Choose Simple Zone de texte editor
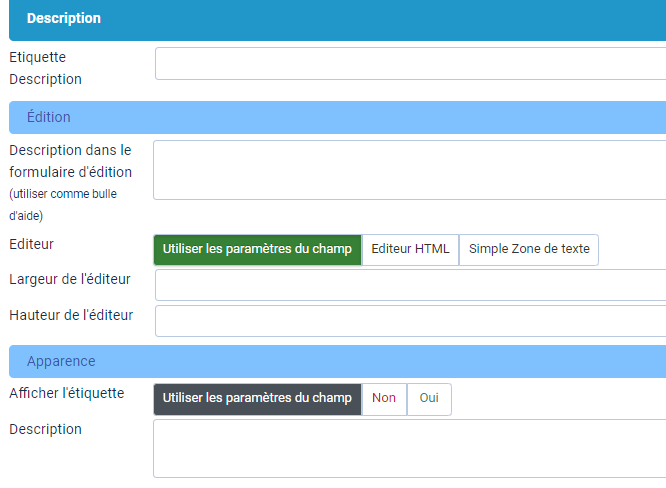The width and height of the screenshot is (666, 488). click(x=529, y=249)
